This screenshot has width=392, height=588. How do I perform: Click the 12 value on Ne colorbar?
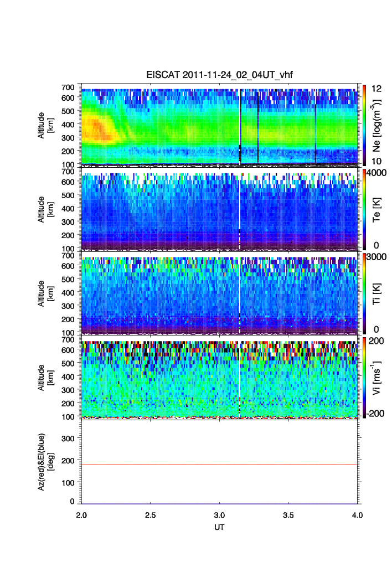click(376, 89)
